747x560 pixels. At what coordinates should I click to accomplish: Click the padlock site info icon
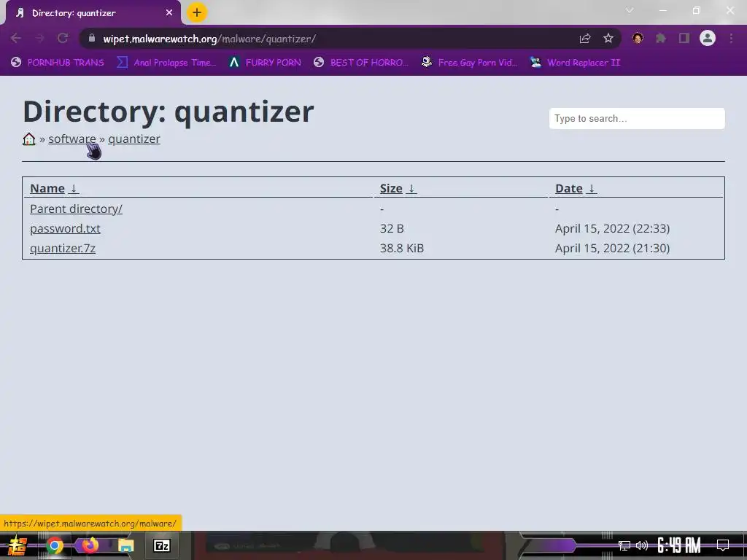(x=92, y=39)
